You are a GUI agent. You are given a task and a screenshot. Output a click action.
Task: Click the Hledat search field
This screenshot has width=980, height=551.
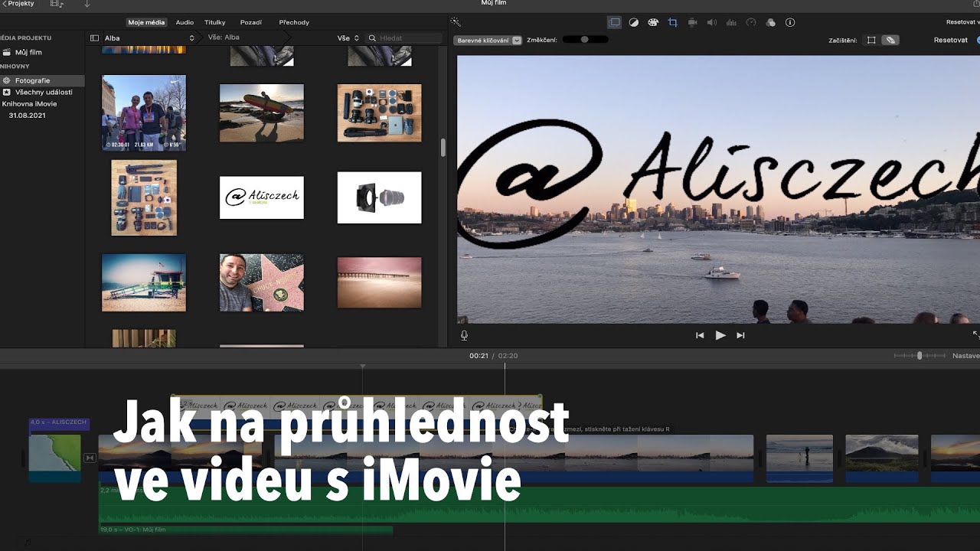coord(403,37)
